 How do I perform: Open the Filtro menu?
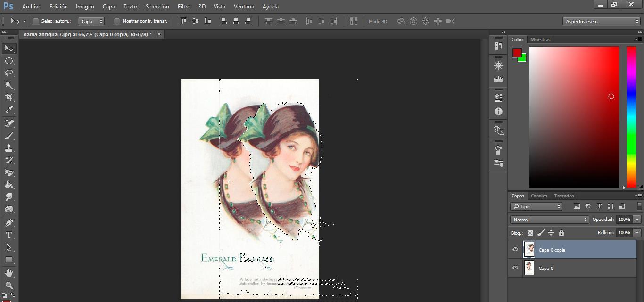click(184, 7)
